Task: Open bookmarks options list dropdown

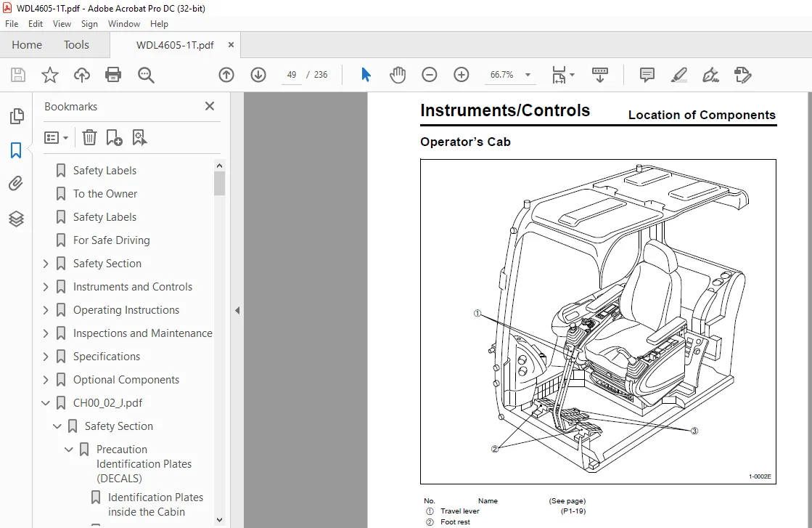Action: (56, 137)
